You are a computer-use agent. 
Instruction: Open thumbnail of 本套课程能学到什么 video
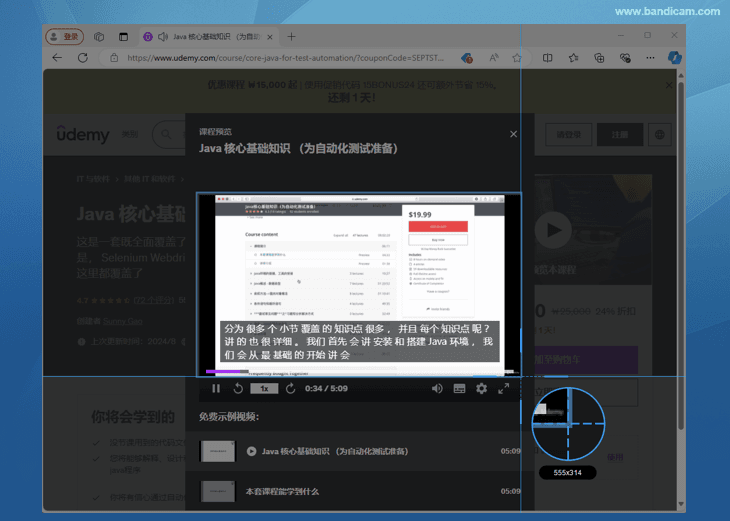217,491
